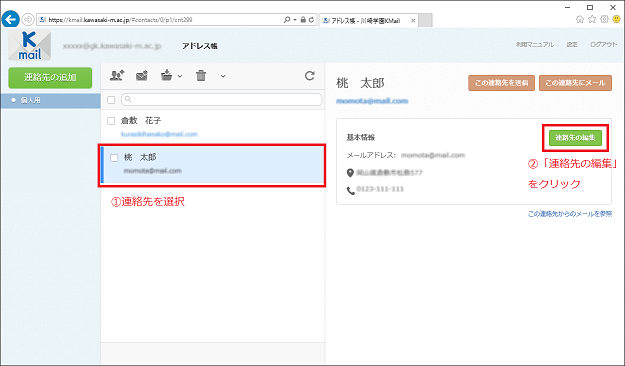Open a new browser tab
Screen dimensions: 625x366
click(425, 20)
